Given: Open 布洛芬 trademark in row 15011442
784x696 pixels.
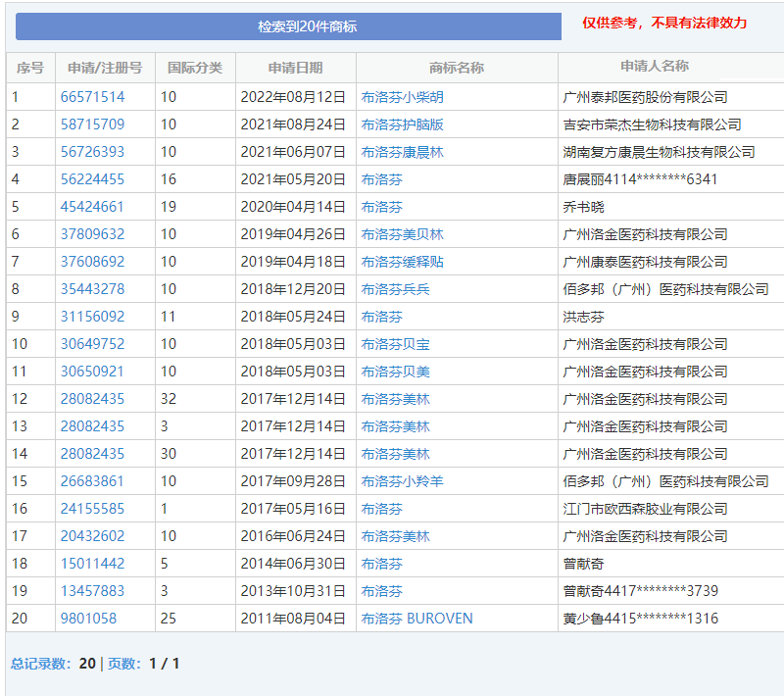Looking at the screenshot, I should pos(382,564).
